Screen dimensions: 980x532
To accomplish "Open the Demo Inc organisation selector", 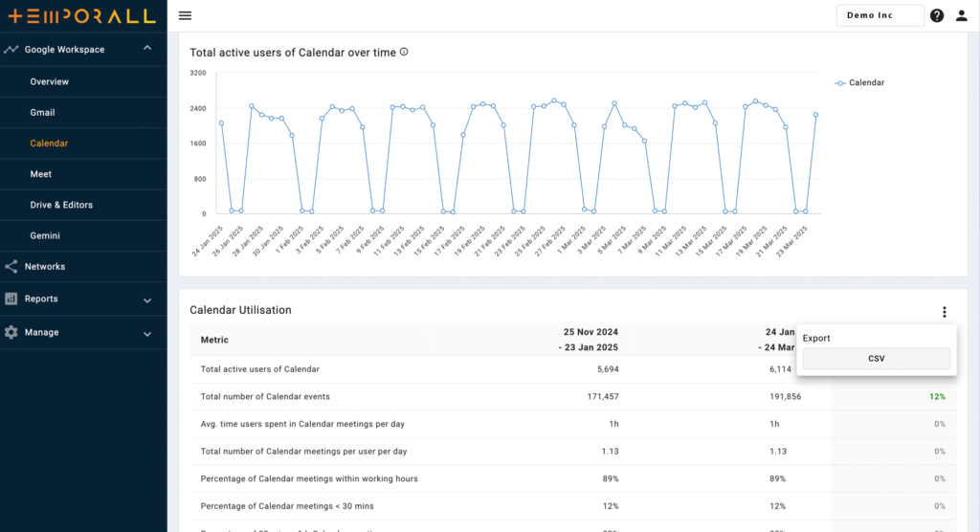I will (x=880, y=15).
